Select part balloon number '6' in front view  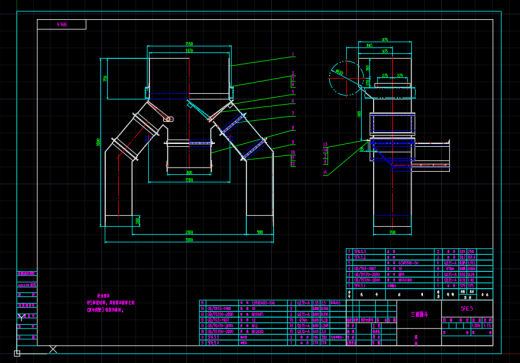click(x=293, y=101)
